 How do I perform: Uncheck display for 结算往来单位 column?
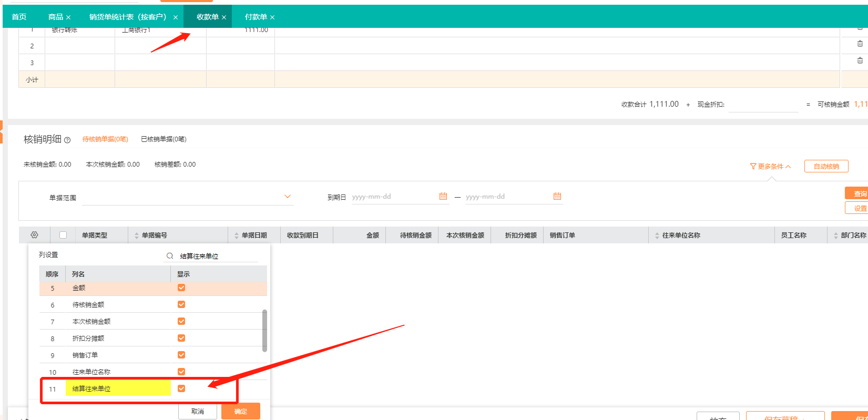181,388
